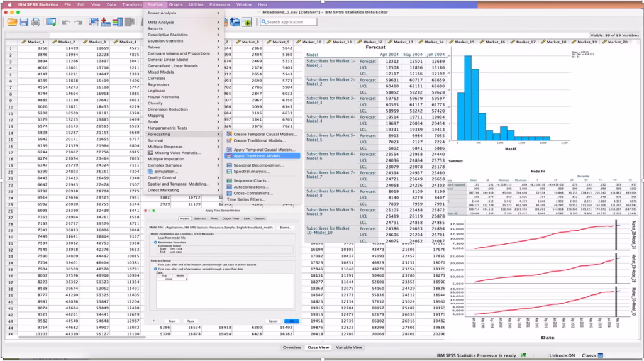The image size is (644, 361).
Task: Expand the Quality Control submenu
Action: [x=184, y=178]
